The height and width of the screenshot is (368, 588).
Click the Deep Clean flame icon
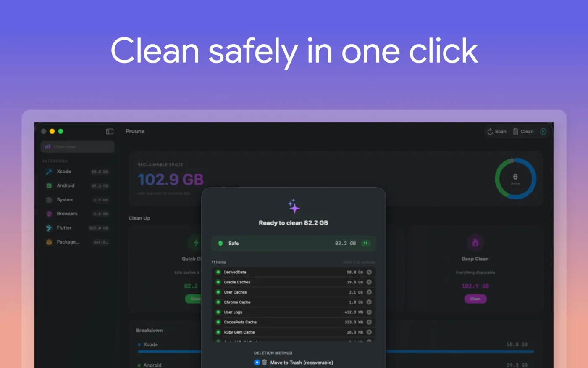(x=475, y=243)
